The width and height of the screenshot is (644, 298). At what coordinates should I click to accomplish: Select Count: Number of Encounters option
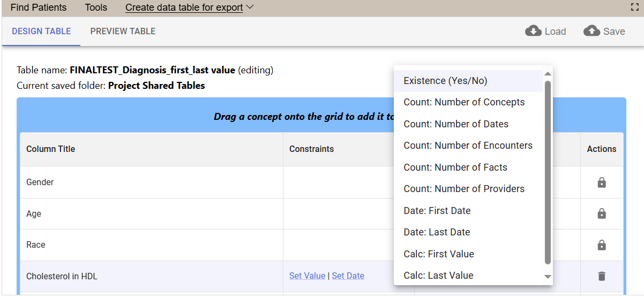[x=468, y=146]
